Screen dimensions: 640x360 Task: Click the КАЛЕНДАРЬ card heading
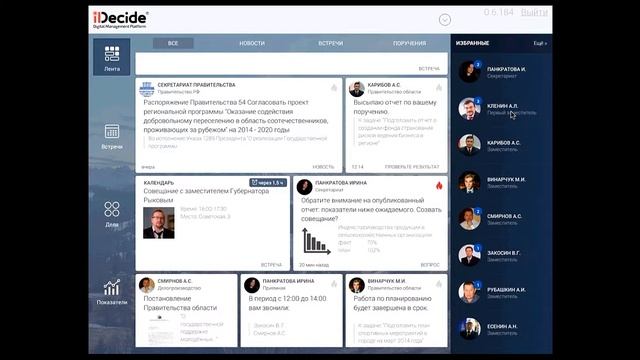158,183
